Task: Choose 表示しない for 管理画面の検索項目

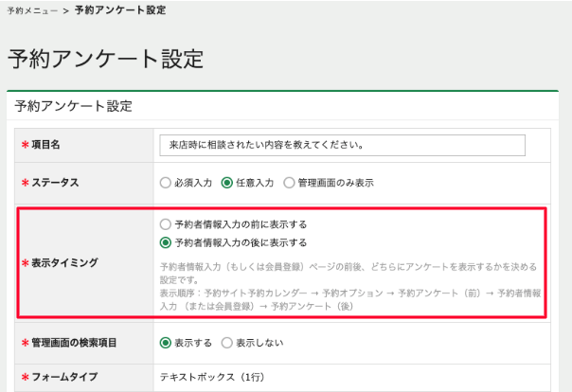Action: click(227, 342)
